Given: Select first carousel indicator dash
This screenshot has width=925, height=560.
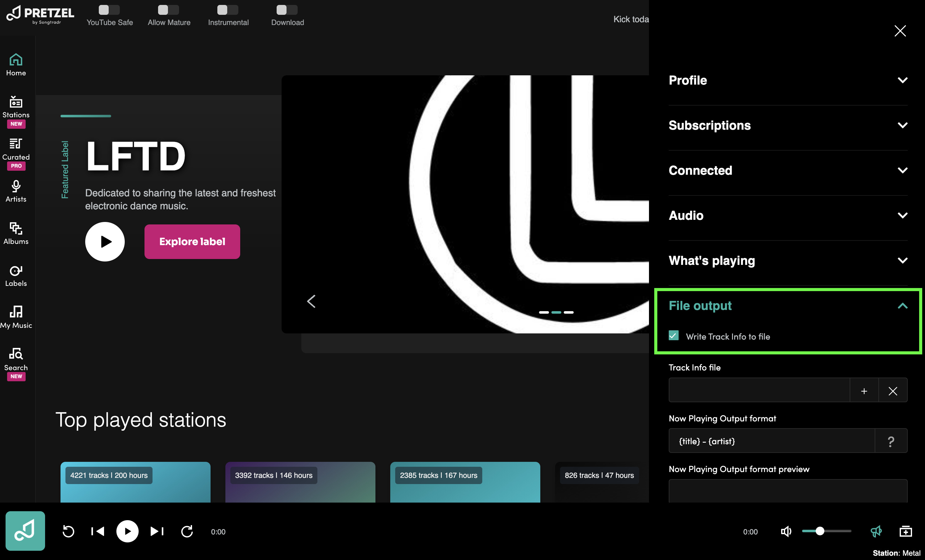Looking at the screenshot, I should (x=544, y=312).
